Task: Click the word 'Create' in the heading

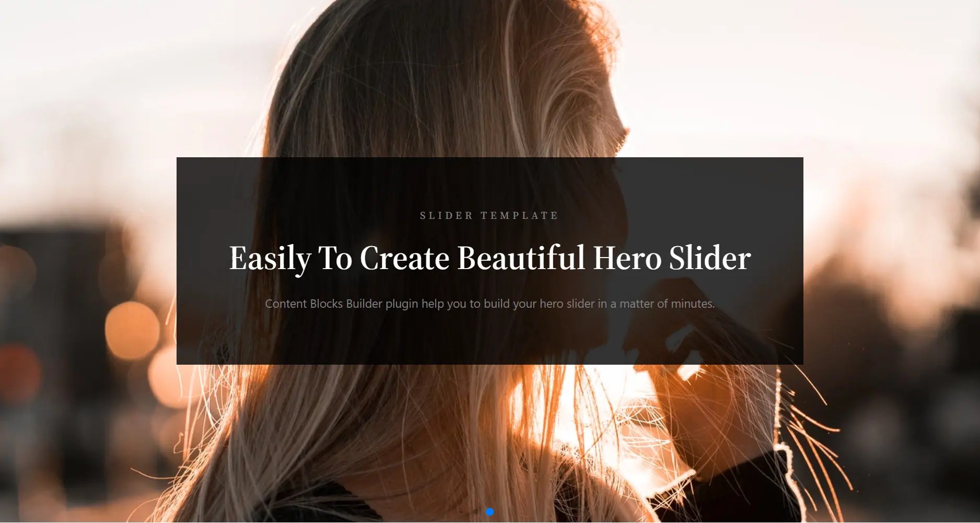Action: (404, 258)
